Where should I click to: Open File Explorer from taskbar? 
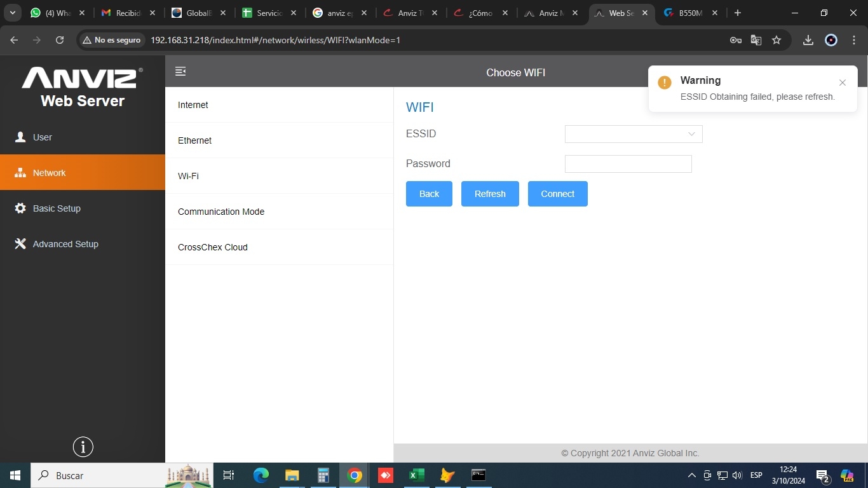pos(292,475)
